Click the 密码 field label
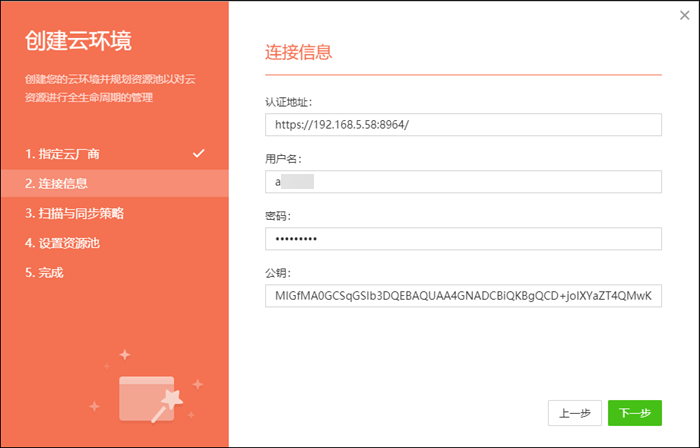 [277, 215]
